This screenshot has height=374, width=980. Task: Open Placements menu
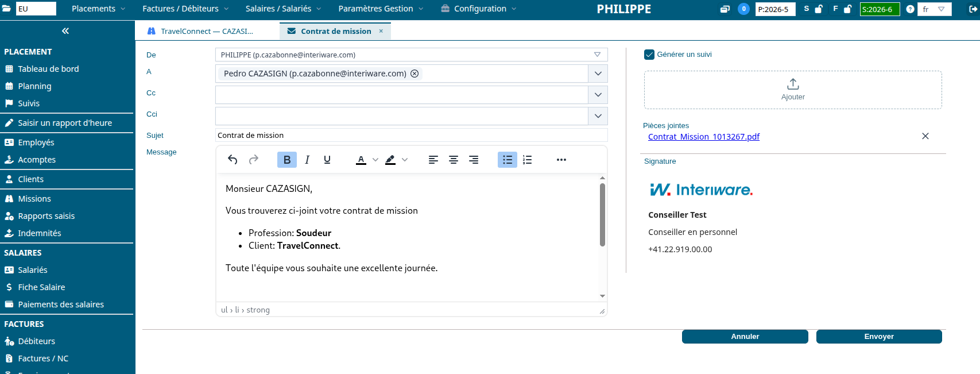98,9
